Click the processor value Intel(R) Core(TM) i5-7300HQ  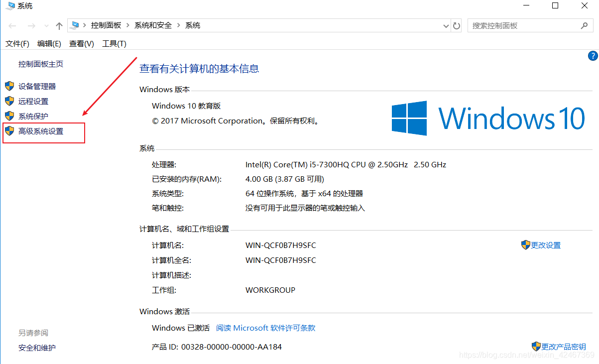tap(346, 164)
